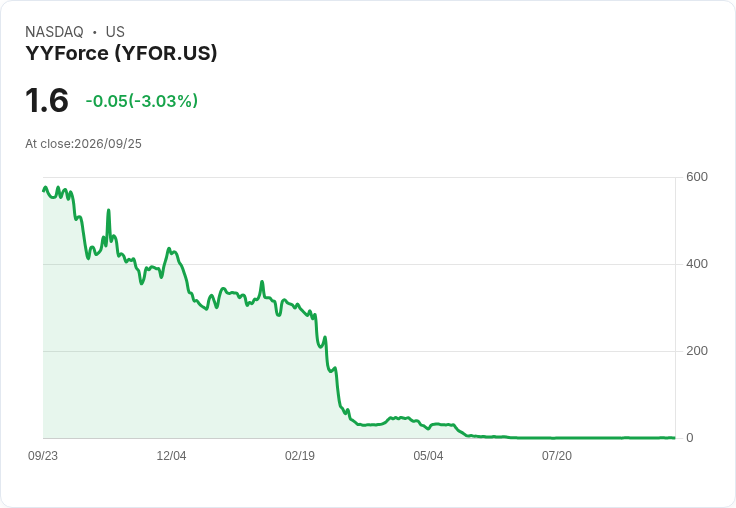Click the chart line's starting point near 09/23

click(44, 191)
